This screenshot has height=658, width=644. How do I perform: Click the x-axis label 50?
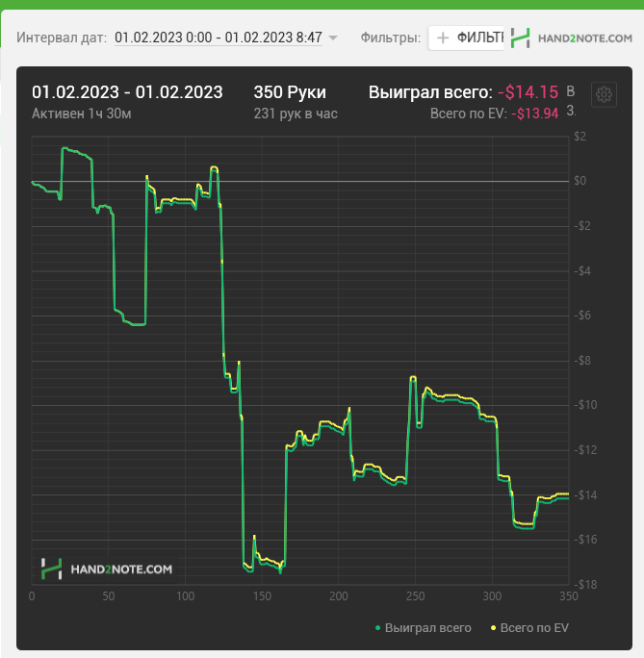point(109,596)
